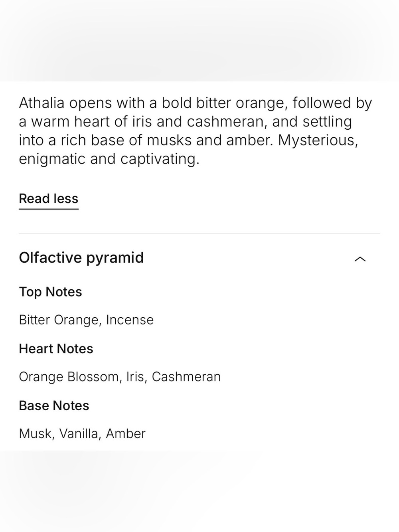Click the blurred product image area above the description
399x532 pixels.
click(199, 40)
